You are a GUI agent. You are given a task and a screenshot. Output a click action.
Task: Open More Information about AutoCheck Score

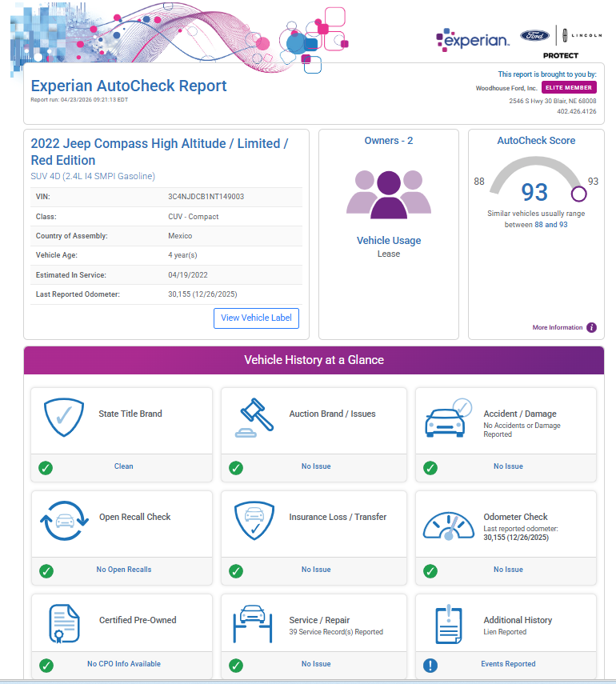[557, 328]
